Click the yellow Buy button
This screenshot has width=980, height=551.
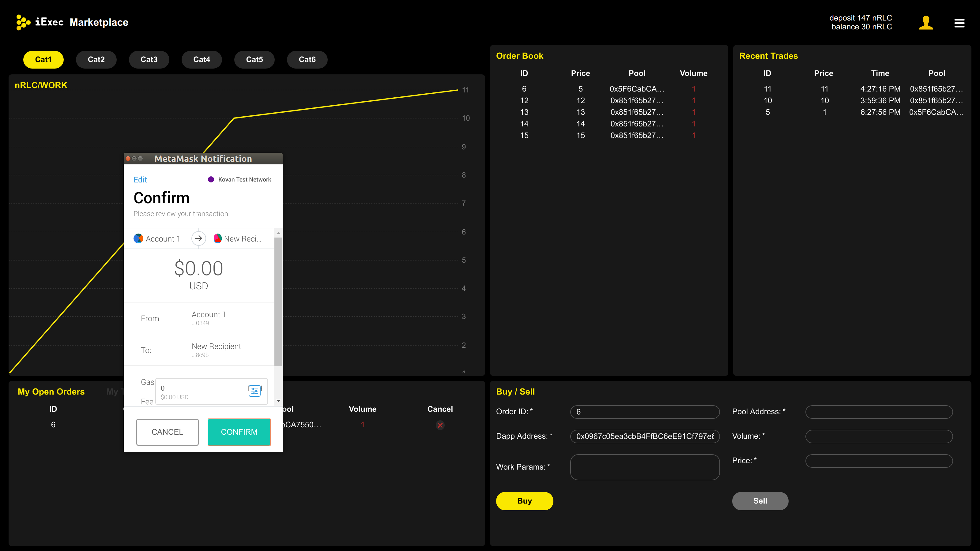point(524,501)
